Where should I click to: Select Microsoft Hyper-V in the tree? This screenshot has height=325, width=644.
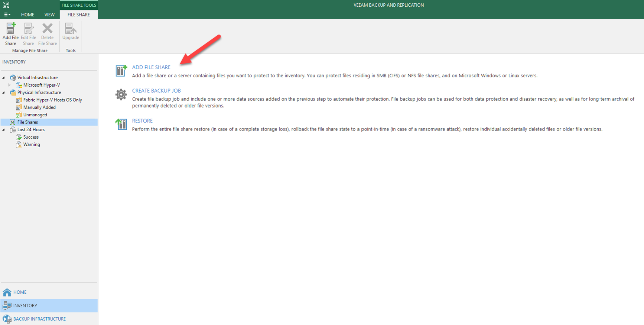(42, 85)
